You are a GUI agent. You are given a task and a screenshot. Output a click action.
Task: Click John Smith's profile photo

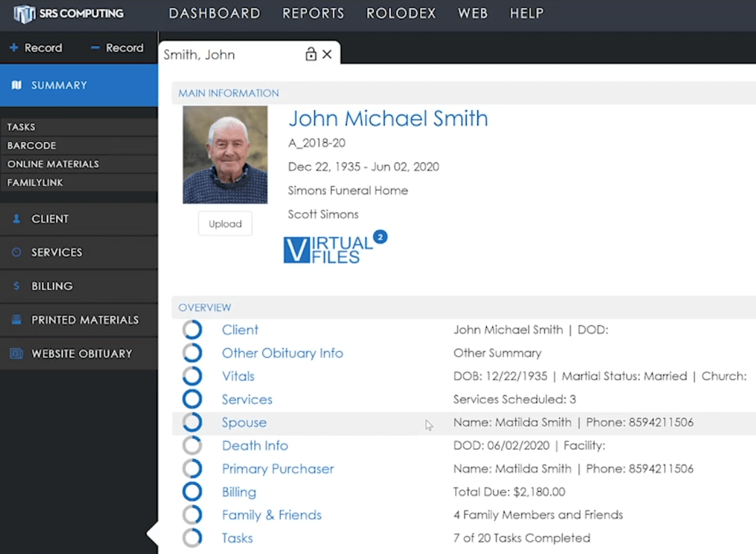[x=225, y=155]
